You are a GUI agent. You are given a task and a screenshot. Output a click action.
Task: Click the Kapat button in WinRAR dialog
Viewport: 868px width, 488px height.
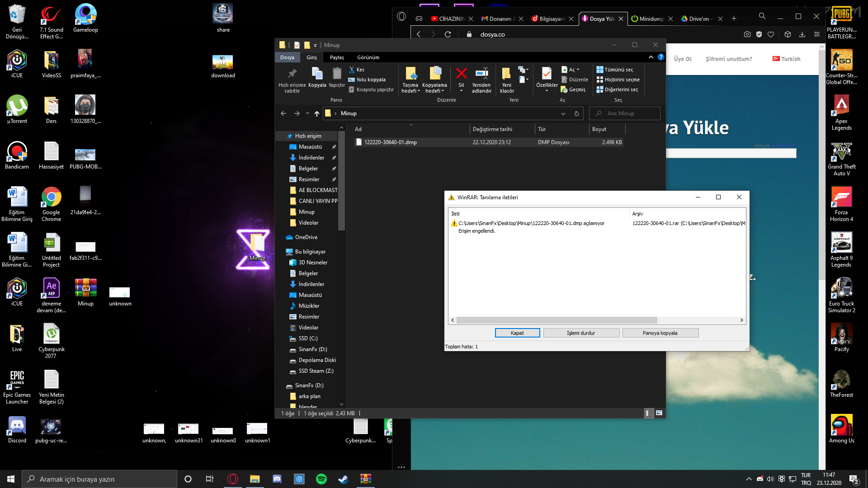517,333
